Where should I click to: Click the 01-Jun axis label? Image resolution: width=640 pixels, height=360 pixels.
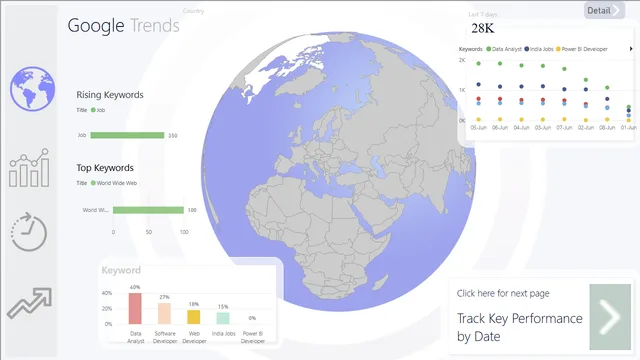tap(629, 128)
